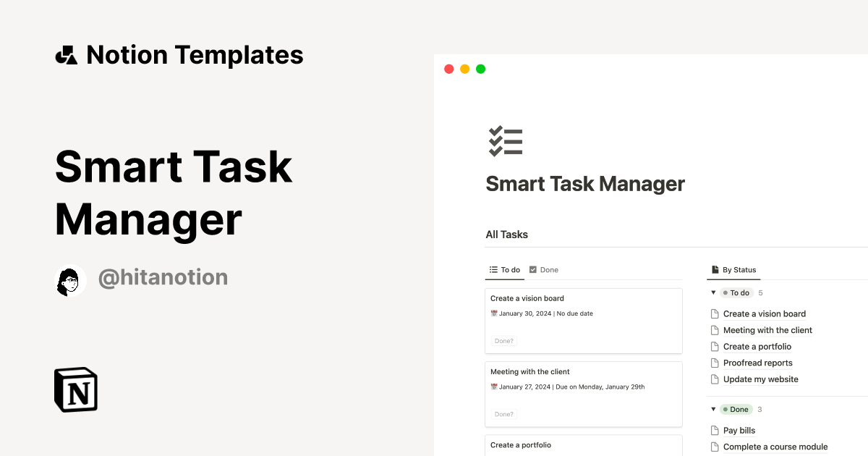Image resolution: width=868 pixels, height=456 pixels.
Task: Click the Notion Templates logo icon
Action: (x=66, y=54)
